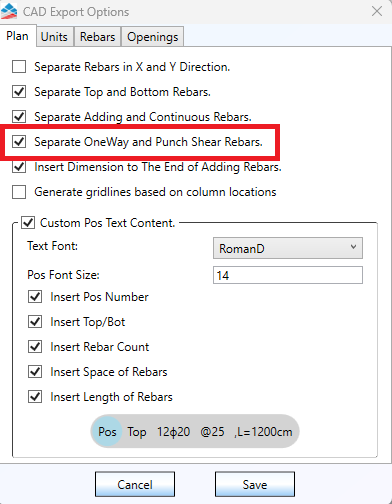Image resolution: width=392 pixels, height=504 pixels.
Task: Select the Plan tab
Action: point(18,36)
